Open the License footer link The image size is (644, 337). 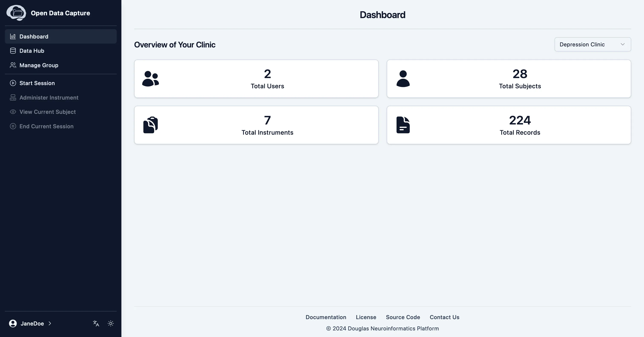366,317
